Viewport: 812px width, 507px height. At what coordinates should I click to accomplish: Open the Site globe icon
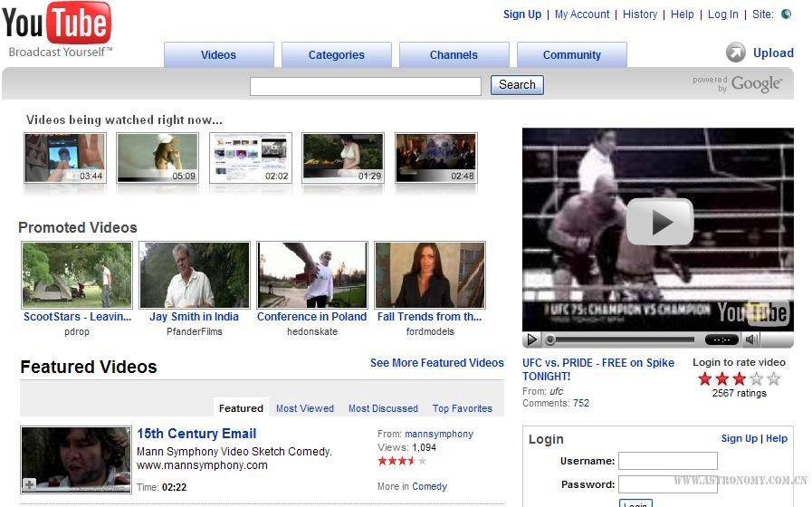pos(786,14)
